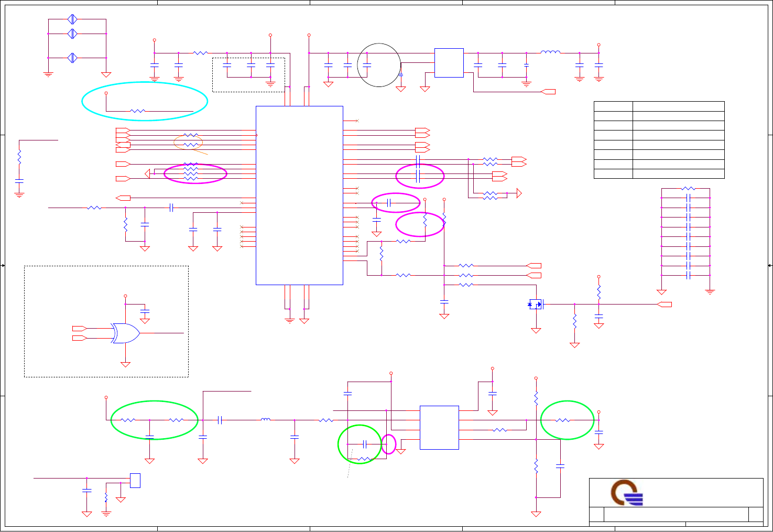Screen dimensions: 773x532
Task: Click the empty table grid at upper right
Action: pyautogui.click(x=659, y=140)
